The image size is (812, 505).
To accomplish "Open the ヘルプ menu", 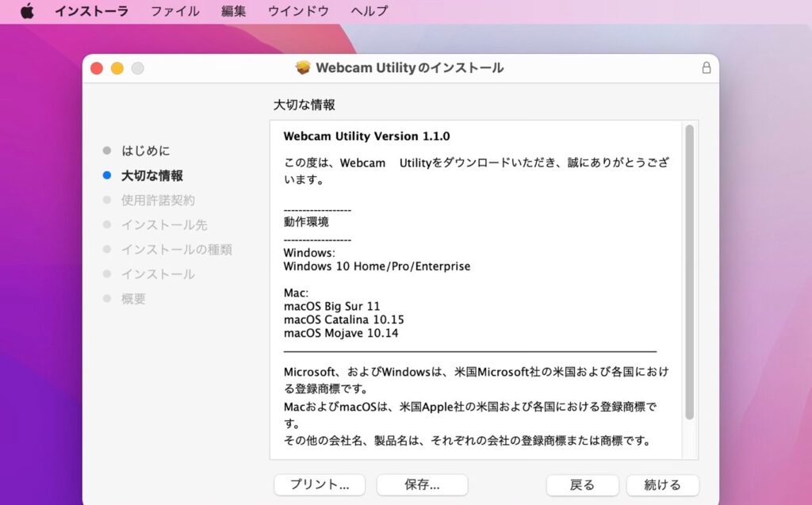I will [x=370, y=11].
